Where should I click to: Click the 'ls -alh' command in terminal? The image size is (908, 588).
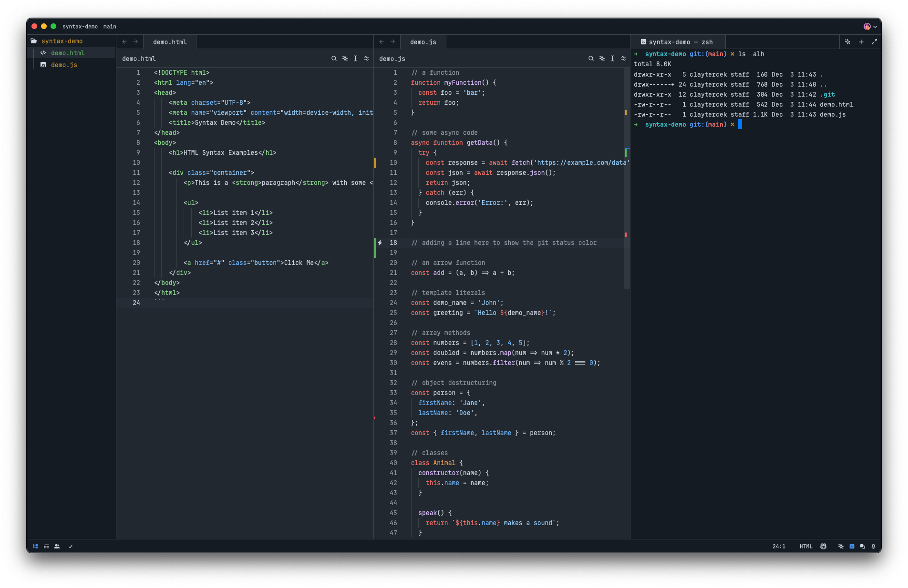[x=751, y=54]
